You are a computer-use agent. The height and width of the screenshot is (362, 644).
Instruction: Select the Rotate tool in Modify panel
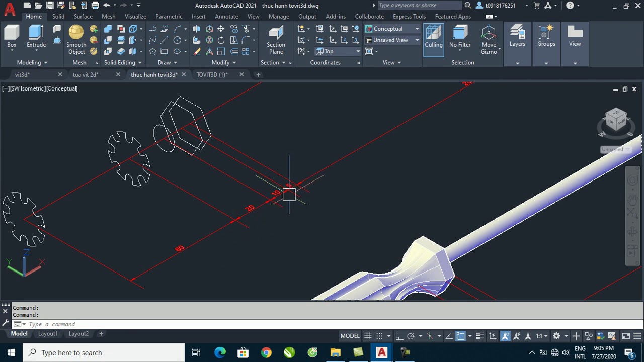pyautogui.click(x=221, y=40)
